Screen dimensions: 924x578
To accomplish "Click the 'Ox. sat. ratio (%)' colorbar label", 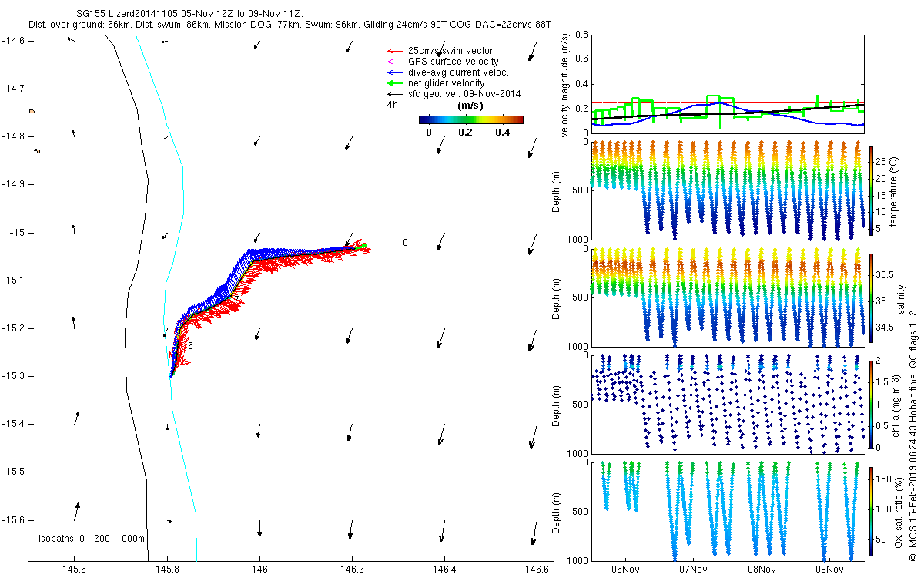I will [x=899, y=512].
